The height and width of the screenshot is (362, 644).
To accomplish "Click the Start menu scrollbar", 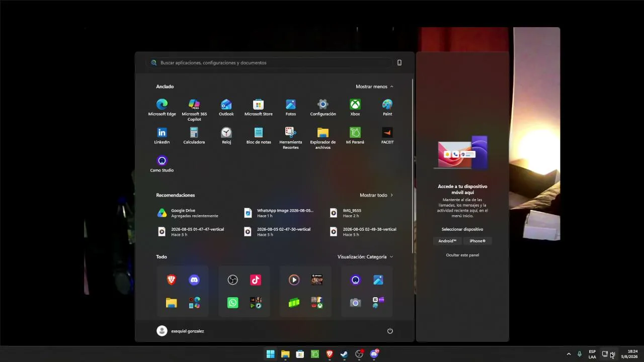I will 412,166.
